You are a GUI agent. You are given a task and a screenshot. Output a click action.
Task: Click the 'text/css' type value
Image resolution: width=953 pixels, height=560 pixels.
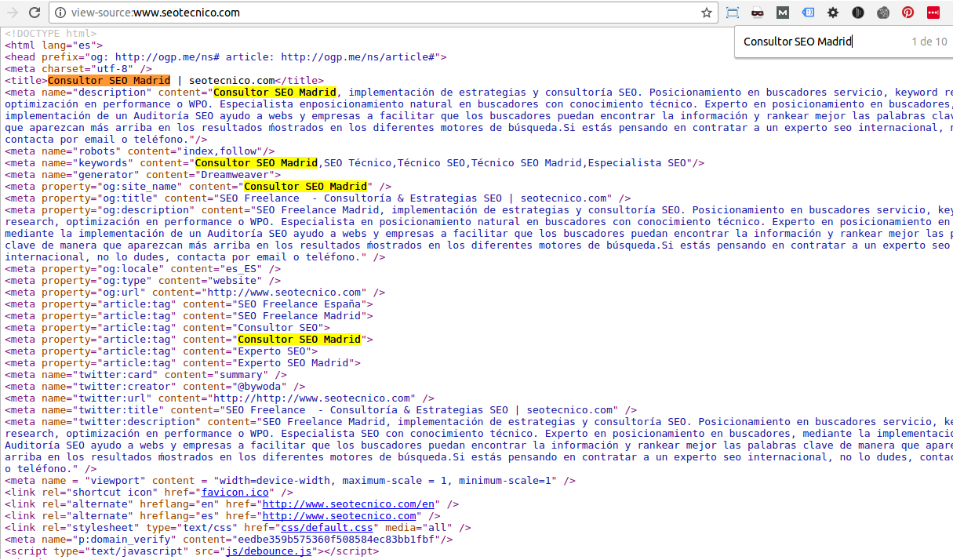click(205, 528)
